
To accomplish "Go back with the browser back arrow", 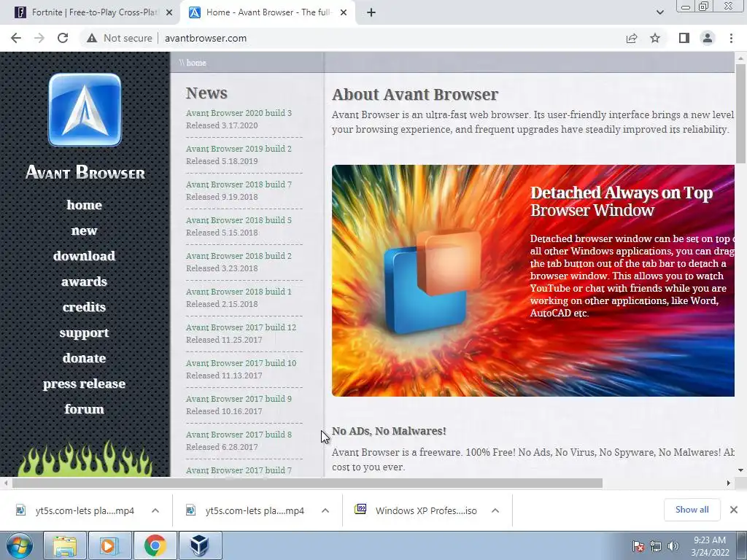I will [x=16, y=38].
